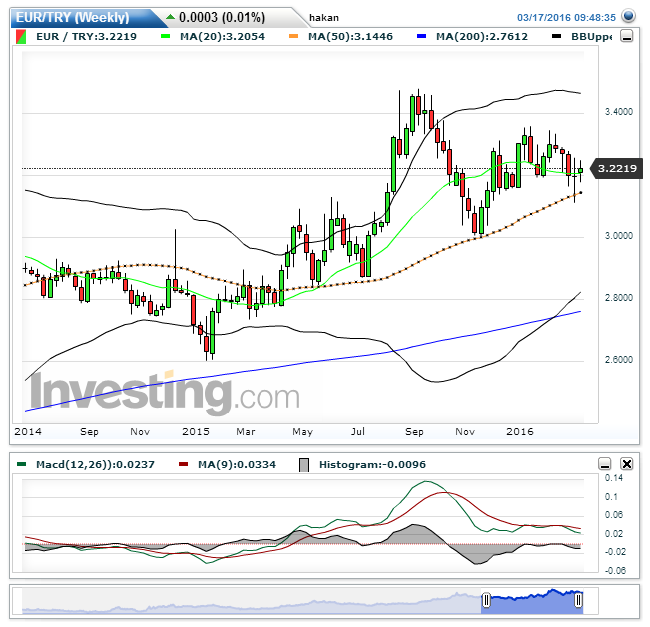Minimize the MACD indicator panel
650x627 pixels.
(605, 464)
